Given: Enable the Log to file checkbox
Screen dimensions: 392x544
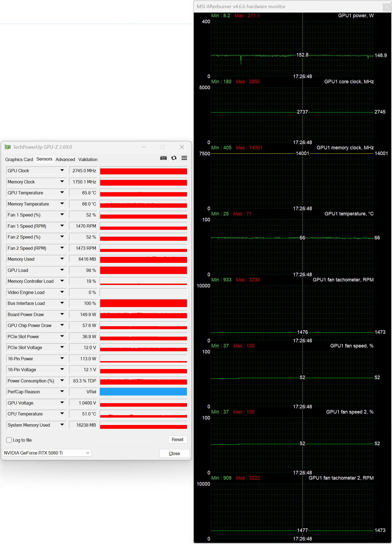Looking at the screenshot, I should [9, 440].
